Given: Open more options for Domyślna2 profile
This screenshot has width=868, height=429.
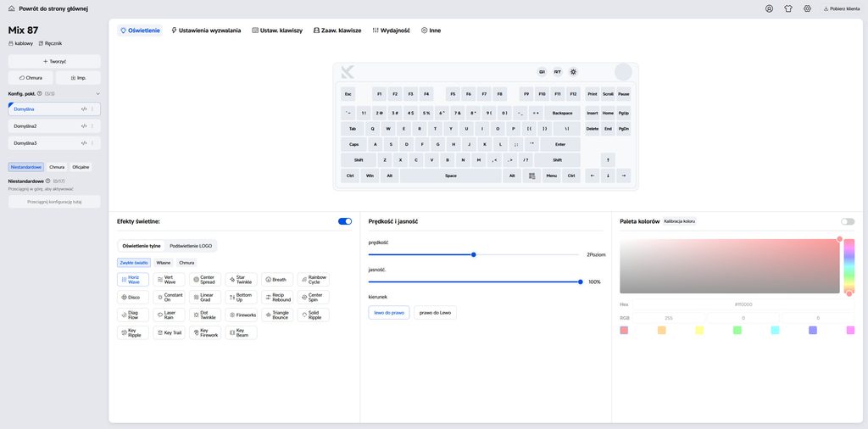Looking at the screenshot, I should point(92,126).
